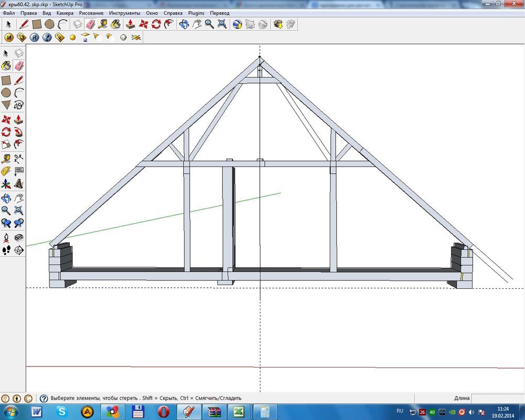Open the Plugins menu

click(195, 13)
